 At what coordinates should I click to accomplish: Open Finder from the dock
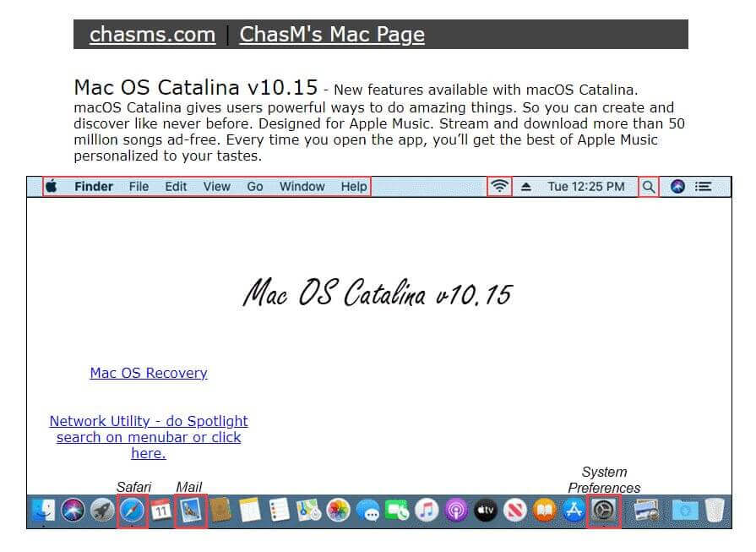(43, 511)
